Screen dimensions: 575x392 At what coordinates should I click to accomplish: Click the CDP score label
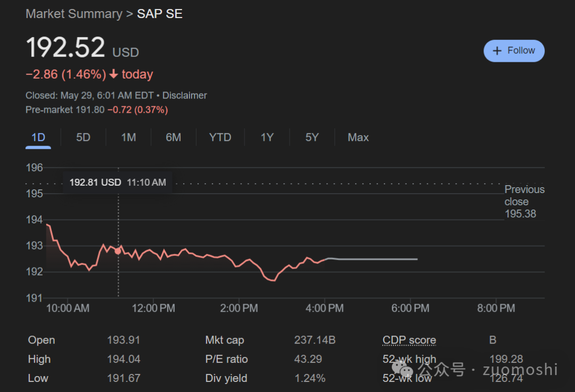coord(409,340)
